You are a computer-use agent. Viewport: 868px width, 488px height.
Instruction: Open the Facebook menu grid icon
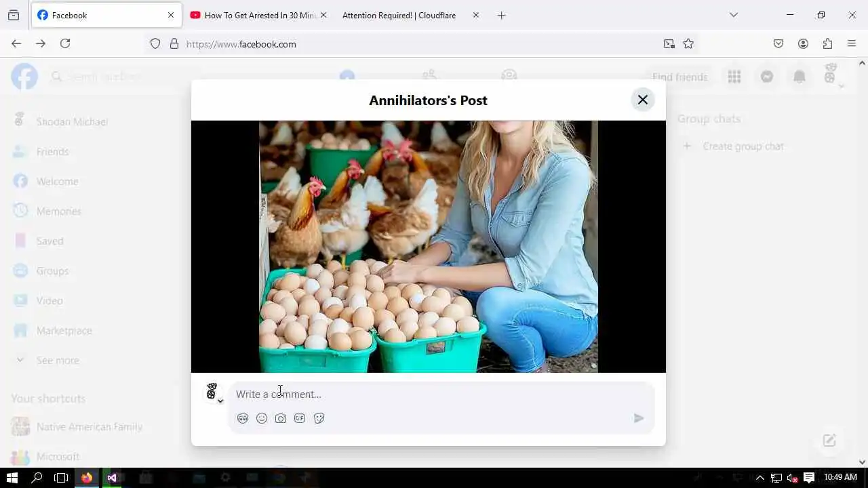coord(734,77)
